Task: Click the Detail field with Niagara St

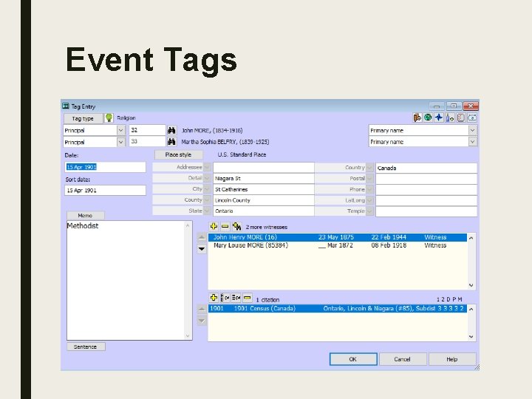Action: 264,179
